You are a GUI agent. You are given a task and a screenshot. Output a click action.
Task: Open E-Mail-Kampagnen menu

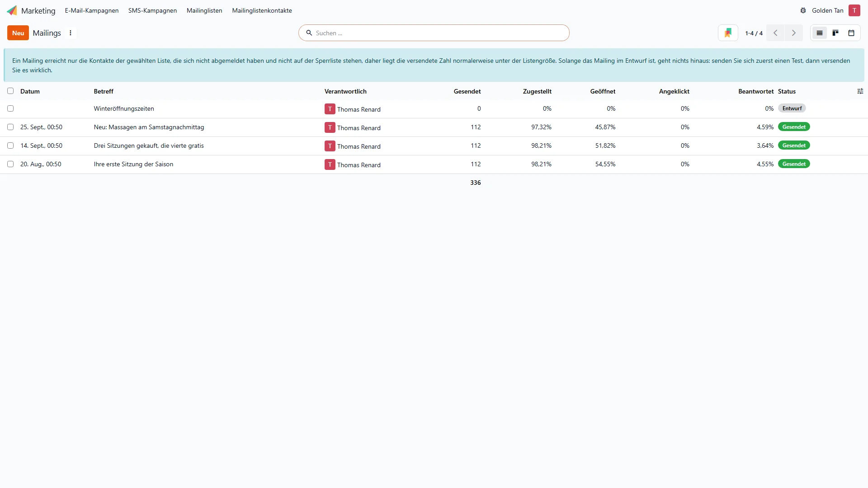92,10
